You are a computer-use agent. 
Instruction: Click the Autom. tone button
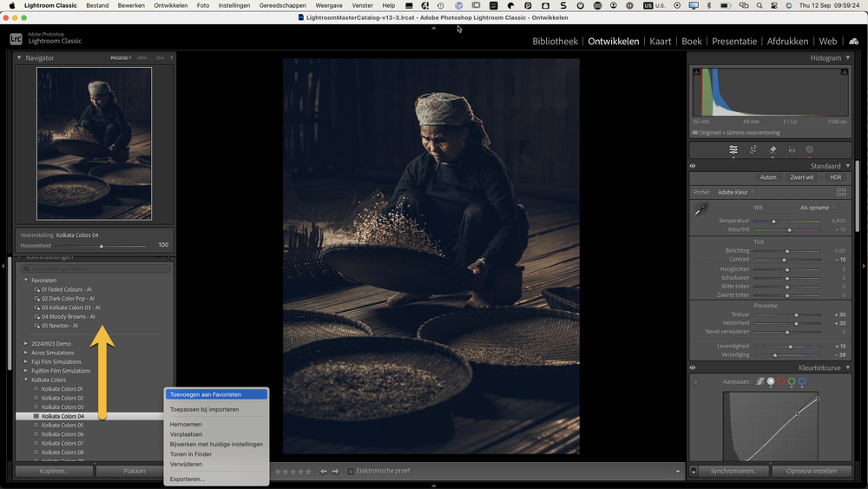tap(768, 177)
